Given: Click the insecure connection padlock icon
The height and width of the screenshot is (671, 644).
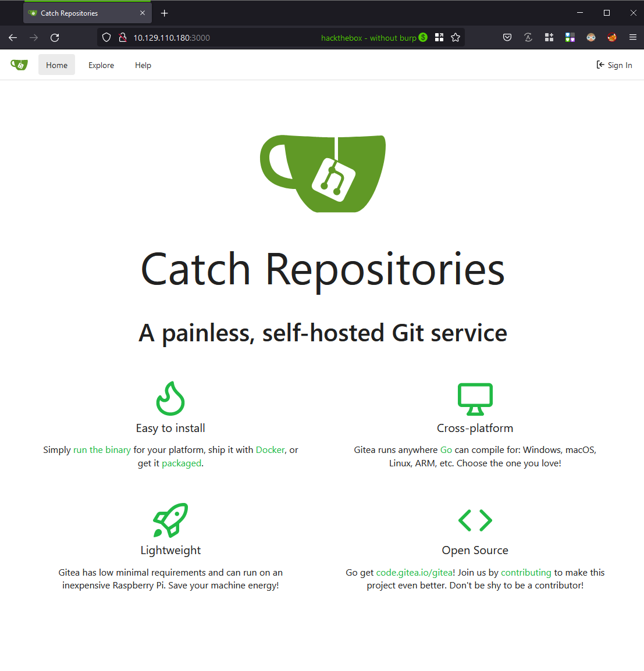Looking at the screenshot, I should tap(122, 37).
